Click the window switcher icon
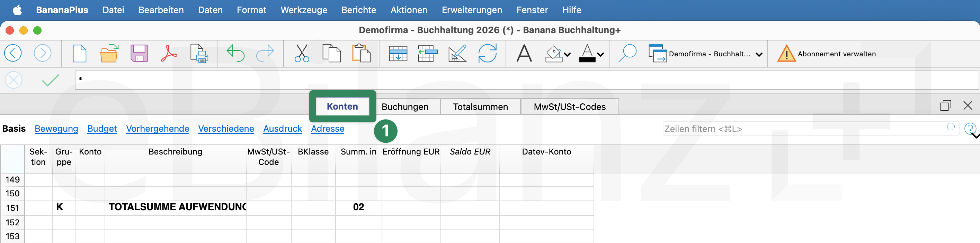Screen dimensions: 980x243 (x=658, y=54)
